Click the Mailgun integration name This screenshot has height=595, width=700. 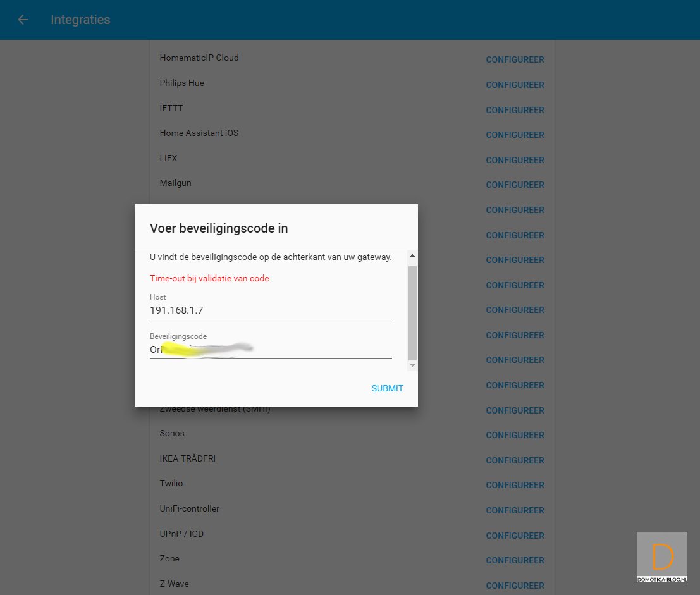(175, 183)
